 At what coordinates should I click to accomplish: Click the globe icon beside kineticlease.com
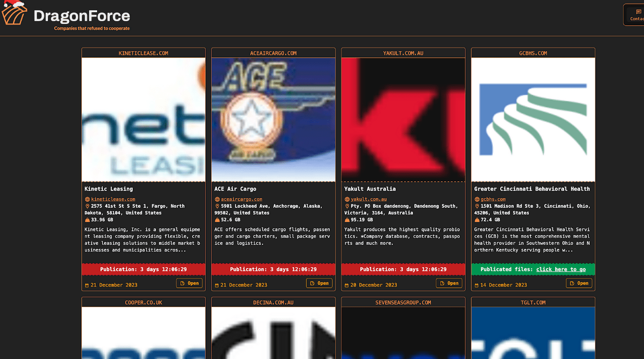[x=88, y=199]
